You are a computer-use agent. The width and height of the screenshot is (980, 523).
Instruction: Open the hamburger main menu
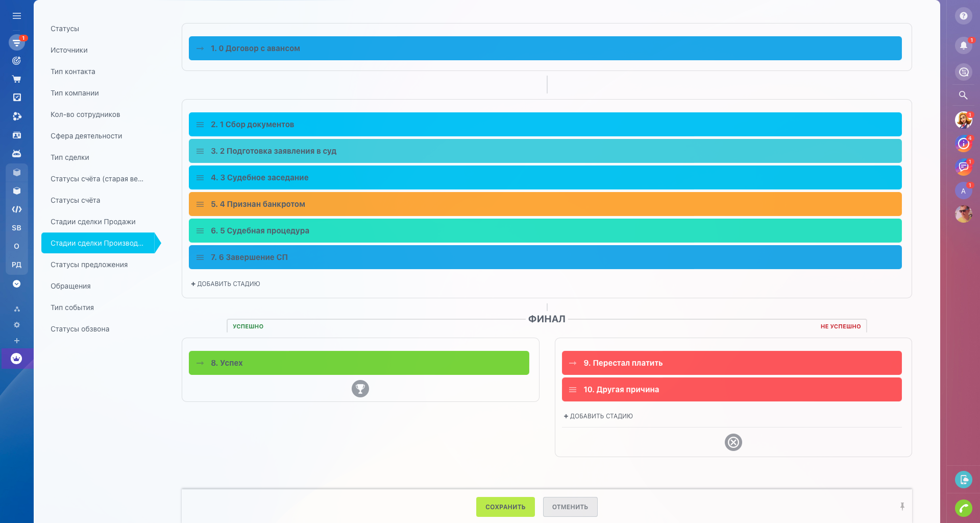[17, 16]
